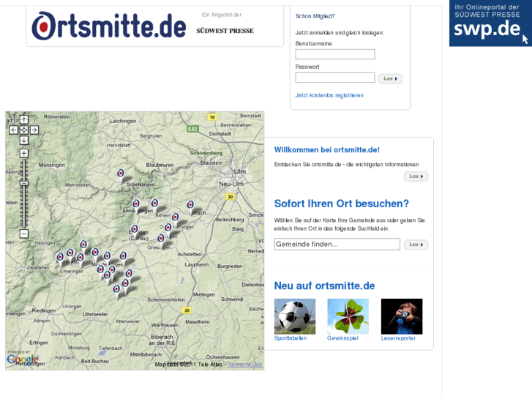Open the swp.de portal banner
The width and height of the screenshot is (532, 399).
490,23
